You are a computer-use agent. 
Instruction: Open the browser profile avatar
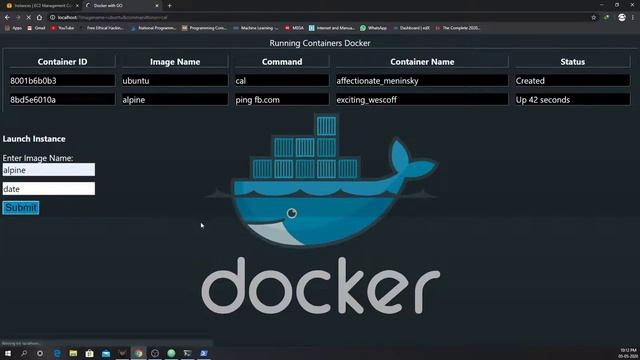622,18
